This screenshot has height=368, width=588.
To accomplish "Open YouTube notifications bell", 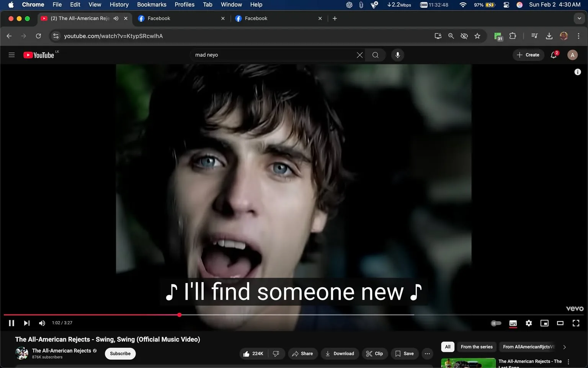I will (x=553, y=55).
